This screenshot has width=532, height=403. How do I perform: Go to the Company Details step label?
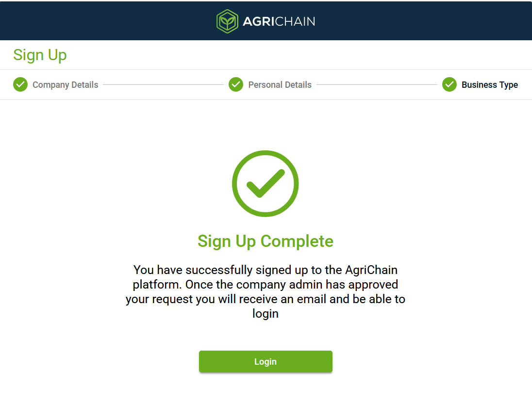[x=65, y=85]
